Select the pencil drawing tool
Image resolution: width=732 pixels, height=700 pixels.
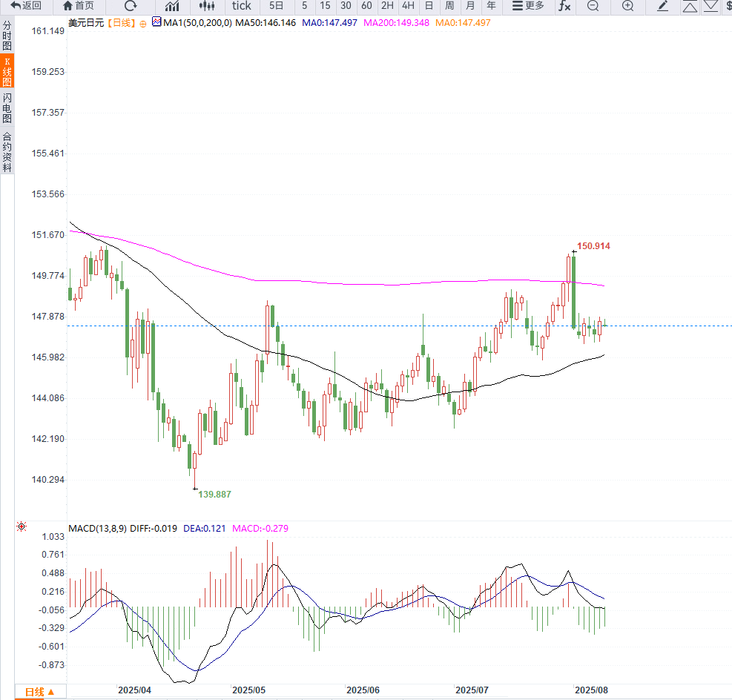pos(662,6)
